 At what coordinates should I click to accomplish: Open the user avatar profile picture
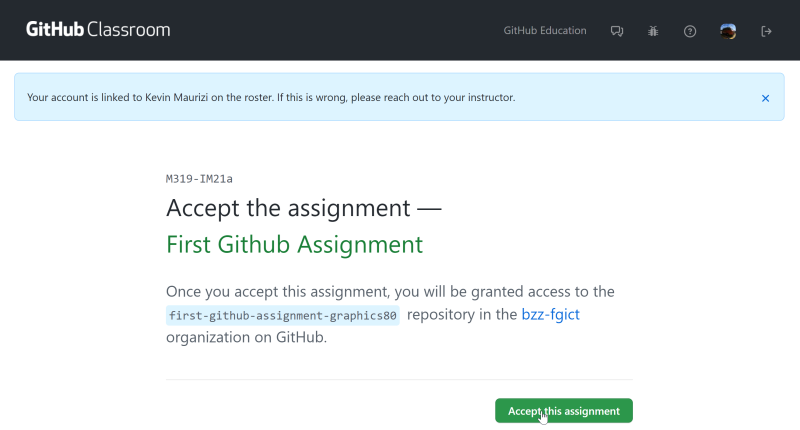pos(728,31)
